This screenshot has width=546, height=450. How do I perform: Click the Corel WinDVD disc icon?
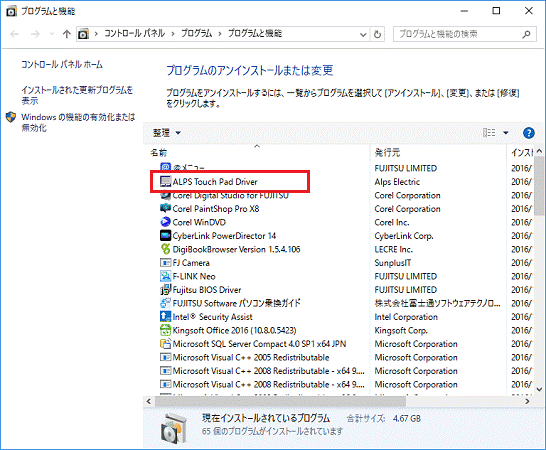[x=165, y=222]
